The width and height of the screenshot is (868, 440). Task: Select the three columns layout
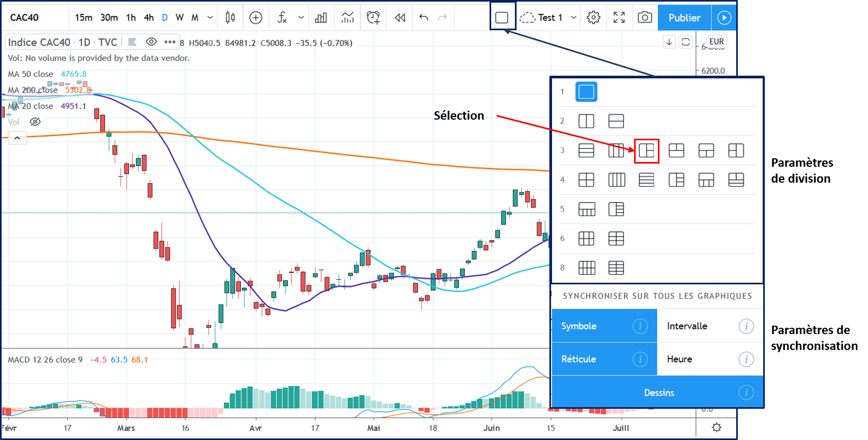[x=616, y=150]
